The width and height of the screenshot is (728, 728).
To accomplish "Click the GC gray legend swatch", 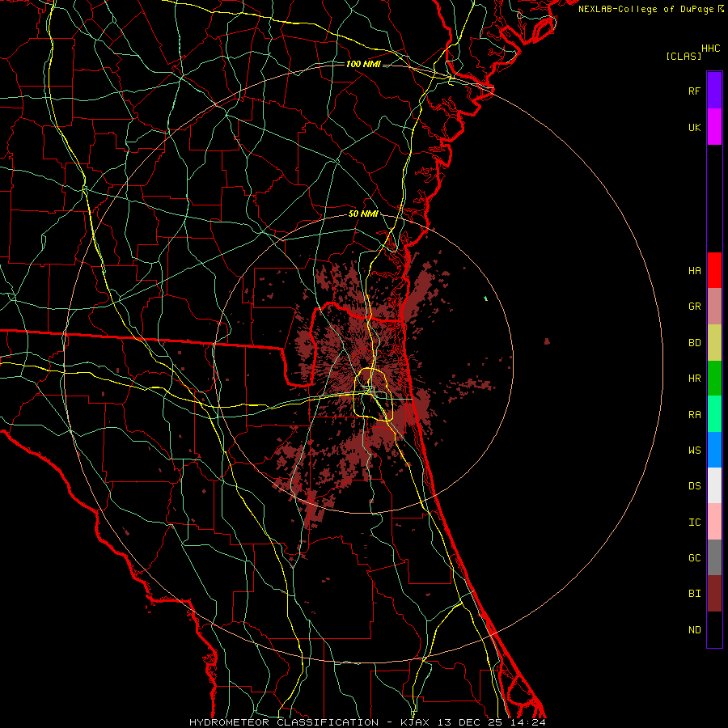I will pos(714,557).
